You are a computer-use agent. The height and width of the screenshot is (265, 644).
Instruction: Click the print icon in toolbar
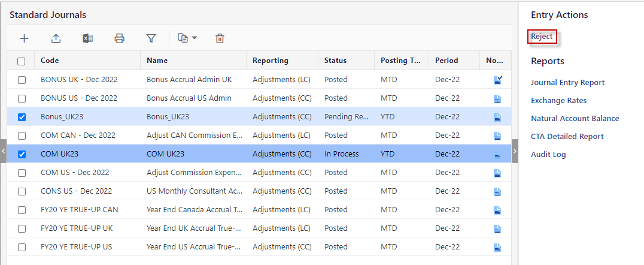click(x=119, y=39)
